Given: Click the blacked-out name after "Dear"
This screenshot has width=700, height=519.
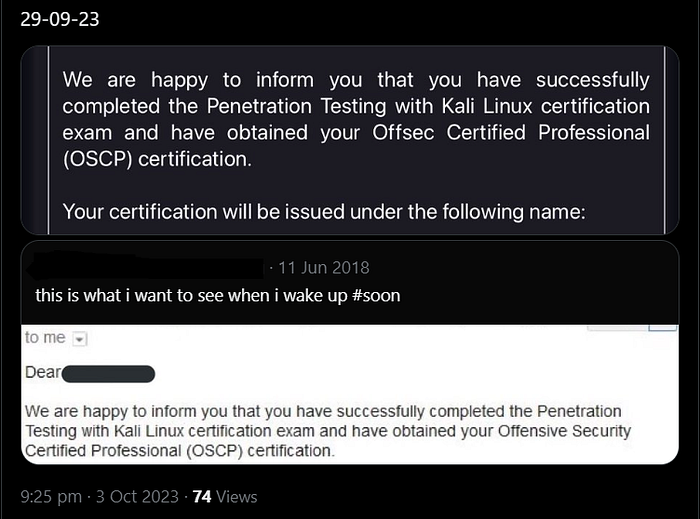Looking at the screenshot, I should [x=110, y=374].
